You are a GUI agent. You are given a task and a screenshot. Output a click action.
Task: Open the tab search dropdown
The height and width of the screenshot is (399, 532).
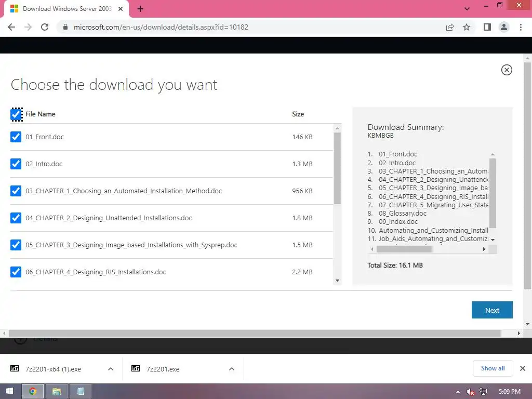tap(467, 9)
